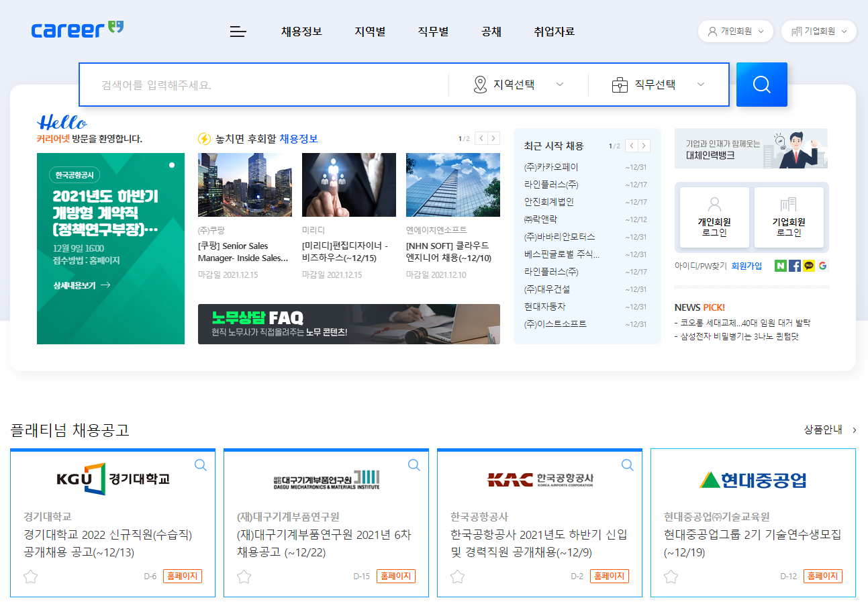Show next page of 최근 시작 채용
The height and width of the screenshot is (602, 868).
click(644, 146)
